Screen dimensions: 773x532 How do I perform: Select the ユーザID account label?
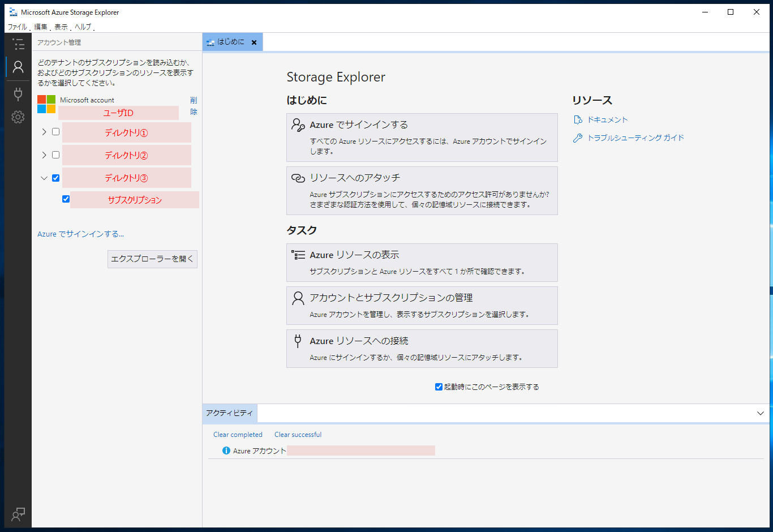(118, 113)
